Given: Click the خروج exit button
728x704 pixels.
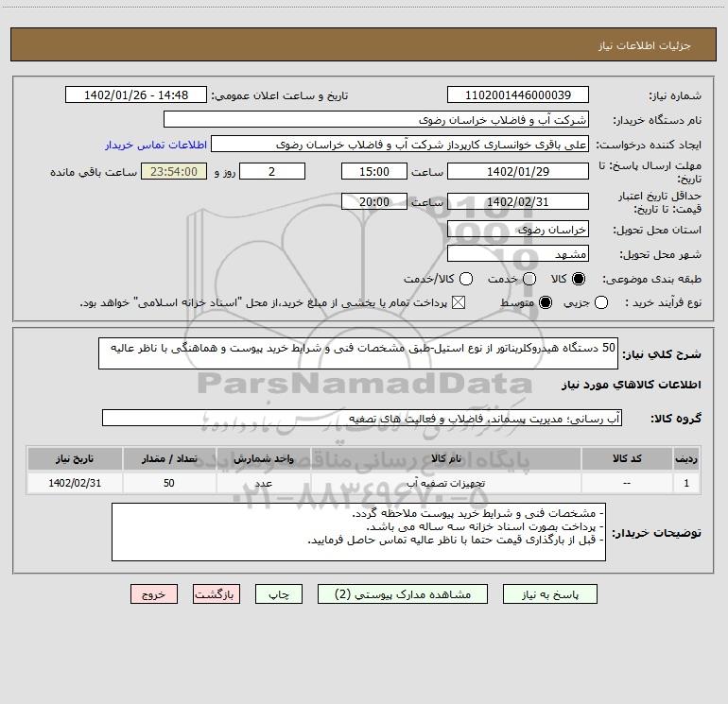Looking at the screenshot, I should [154, 594].
